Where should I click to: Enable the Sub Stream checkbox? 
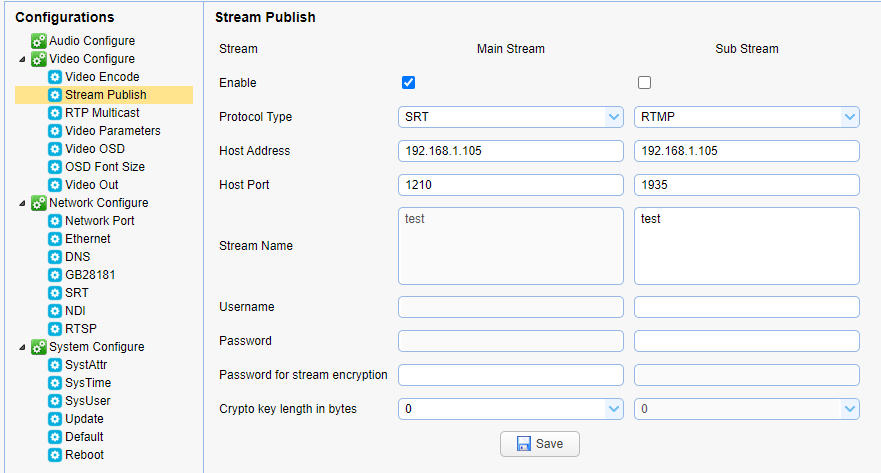[x=644, y=82]
